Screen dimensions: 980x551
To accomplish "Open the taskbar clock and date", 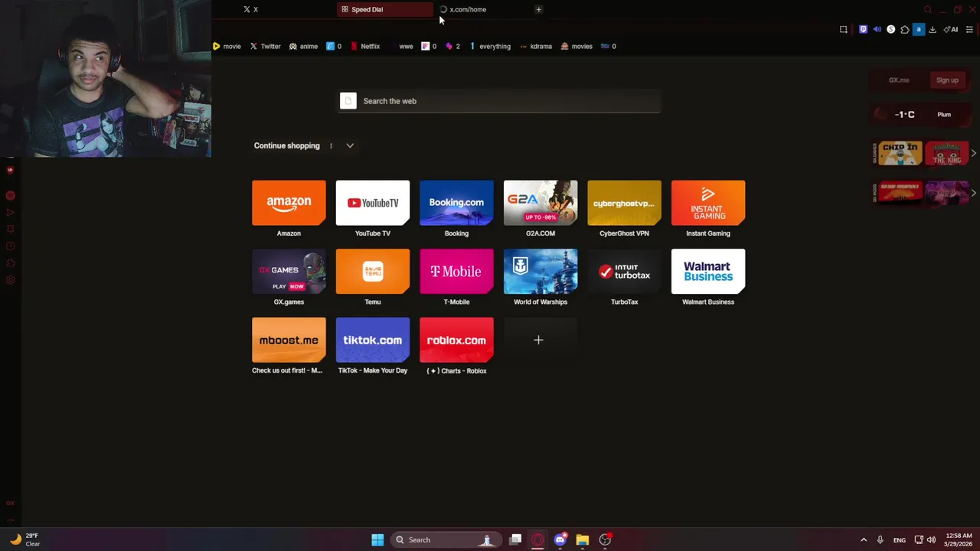I will tap(959, 540).
